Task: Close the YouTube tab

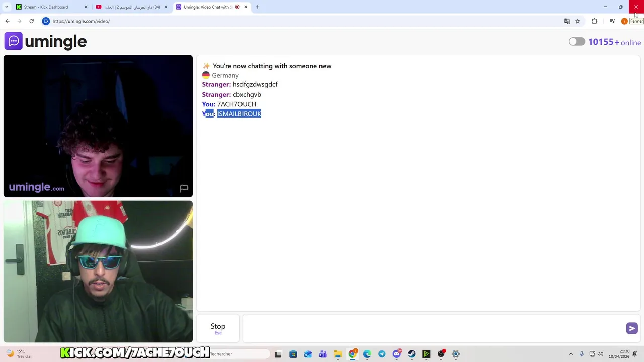Action: [166, 7]
